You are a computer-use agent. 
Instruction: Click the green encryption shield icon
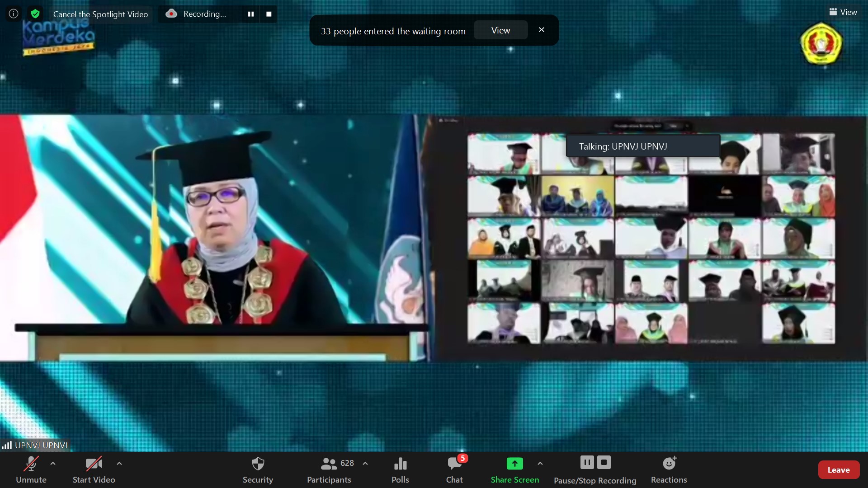point(35,14)
